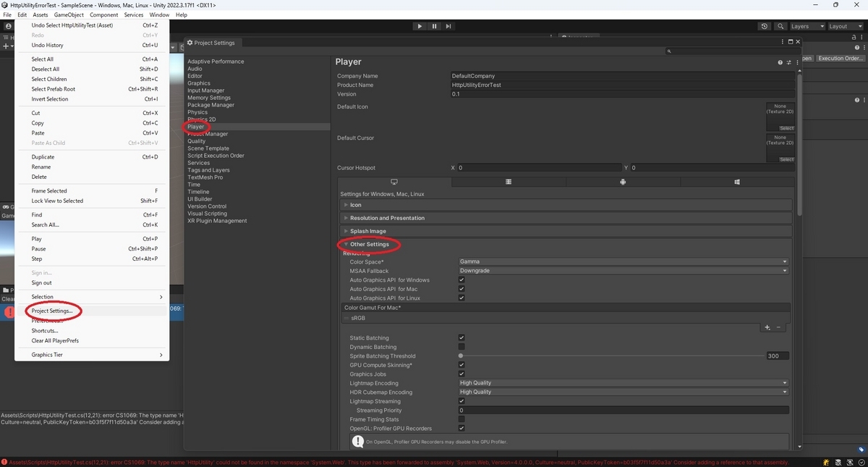Click the Product Name field
Image resolution: width=868 pixels, height=467 pixels.
tap(624, 85)
